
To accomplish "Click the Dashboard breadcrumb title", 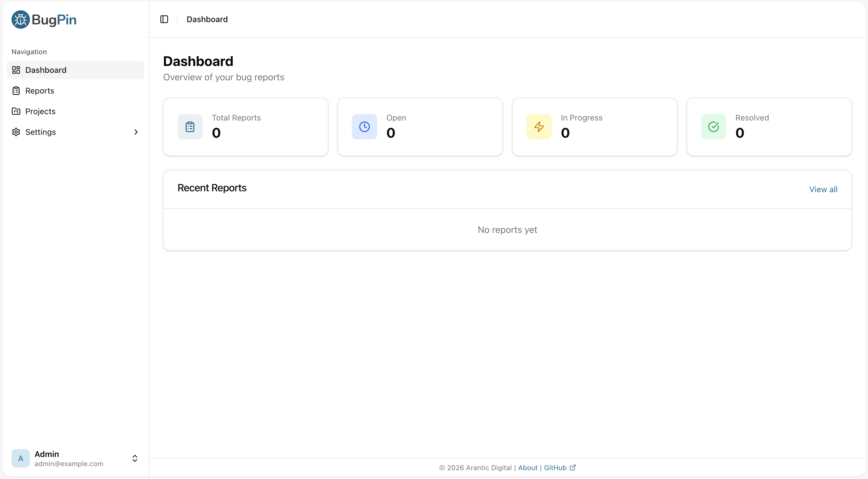I will (207, 19).
